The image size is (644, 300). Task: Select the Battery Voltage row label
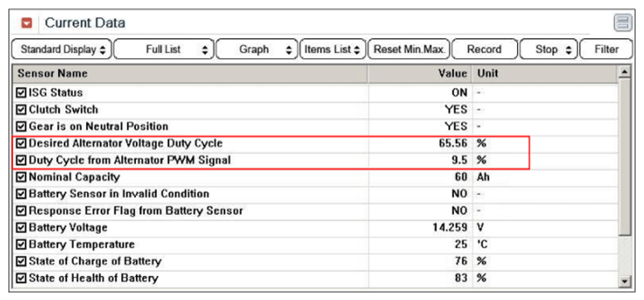(68, 228)
